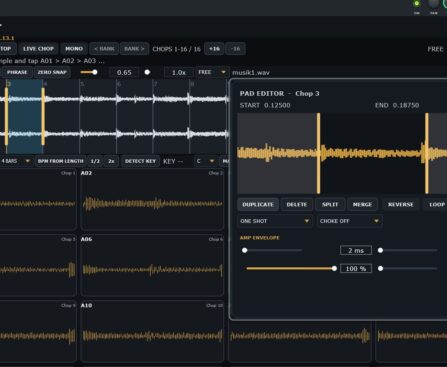Duplicate the current chop
Image resolution: width=447 pixels, height=367 pixels.
[258, 204]
